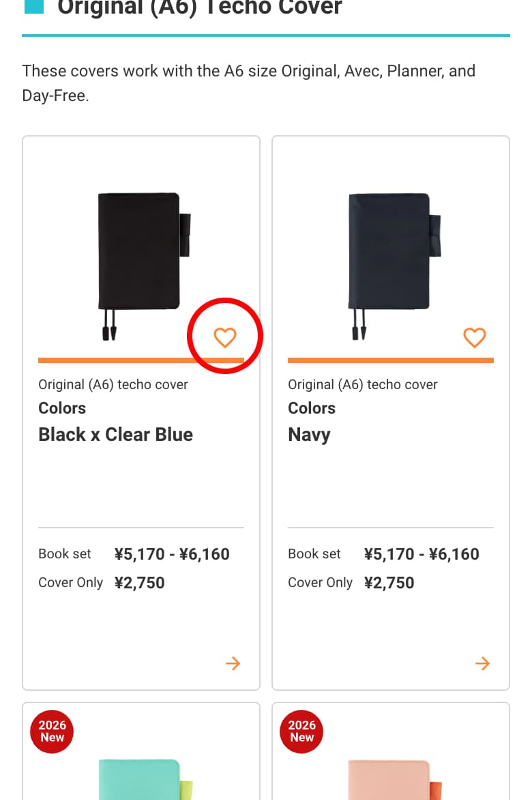Image resolution: width=532 pixels, height=800 pixels.
Task: Click the teal square beside the section heading
Action: point(33,7)
